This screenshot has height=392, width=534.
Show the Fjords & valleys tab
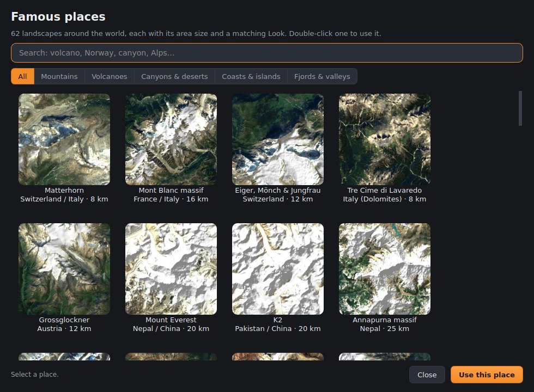[x=322, y=76]
